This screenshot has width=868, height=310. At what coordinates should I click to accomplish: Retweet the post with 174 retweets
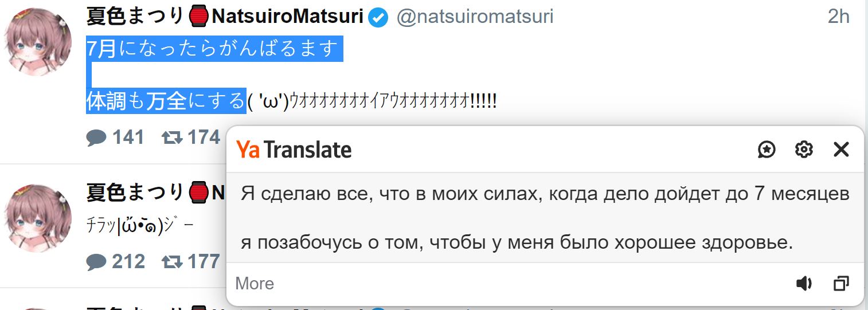click(172, 138)
